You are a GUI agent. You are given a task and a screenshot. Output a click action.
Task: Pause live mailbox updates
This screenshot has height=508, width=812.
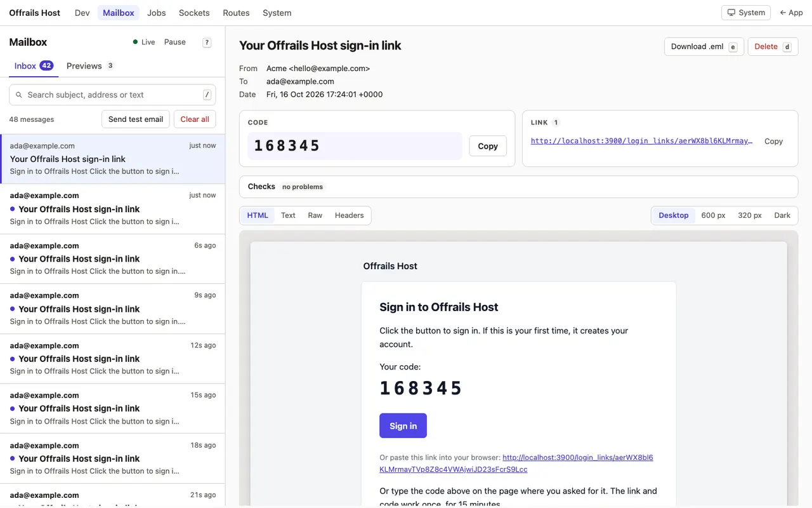(x=175, y=42)
